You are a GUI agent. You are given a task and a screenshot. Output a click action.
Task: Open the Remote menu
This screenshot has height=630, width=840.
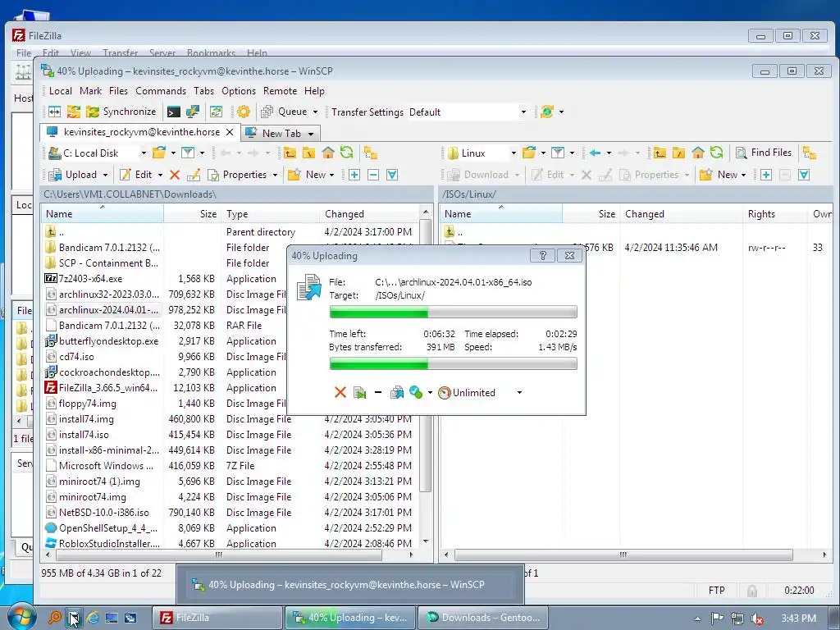pyautogui.click(x=280, y=91)
